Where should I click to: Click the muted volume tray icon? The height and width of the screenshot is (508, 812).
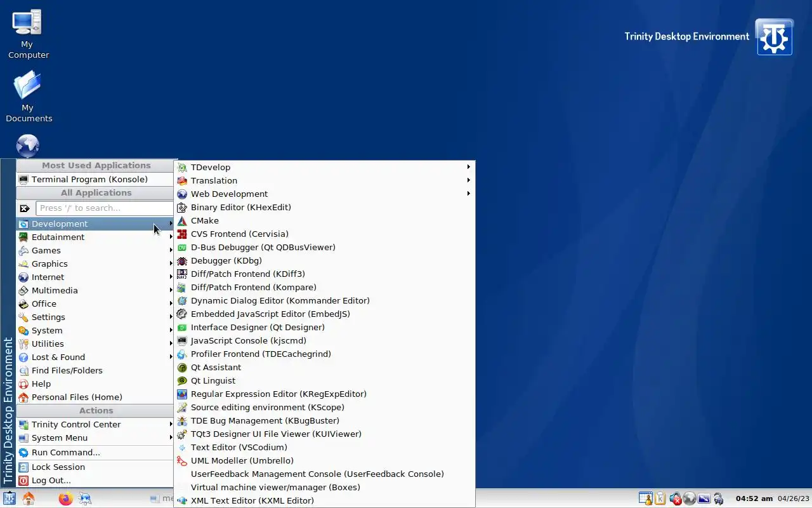pos(675,498)
